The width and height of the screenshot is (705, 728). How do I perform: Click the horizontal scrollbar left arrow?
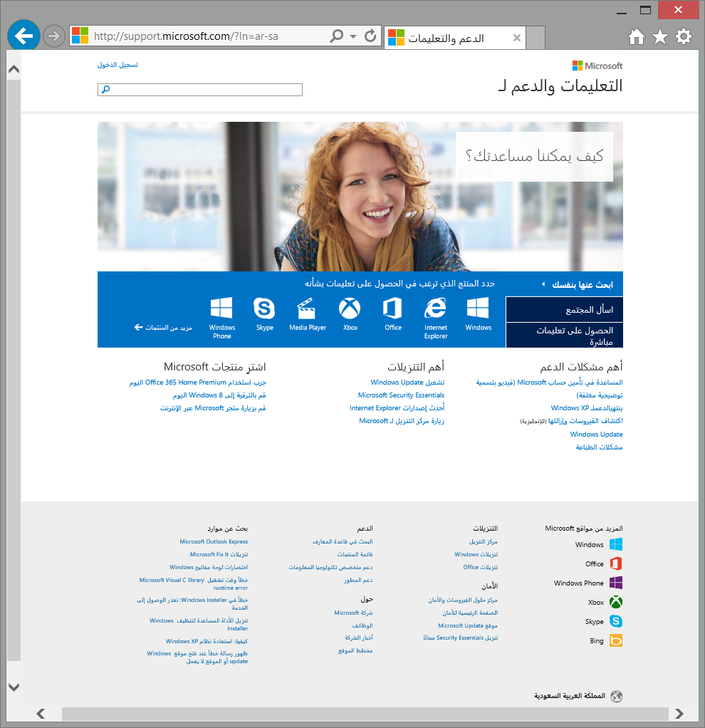click(41, 714)
